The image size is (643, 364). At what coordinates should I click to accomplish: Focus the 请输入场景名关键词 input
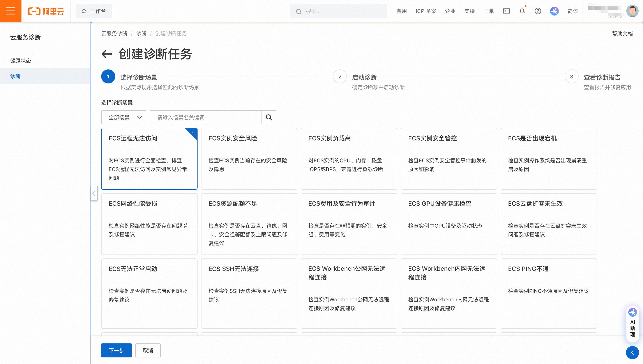coord(206,117)
